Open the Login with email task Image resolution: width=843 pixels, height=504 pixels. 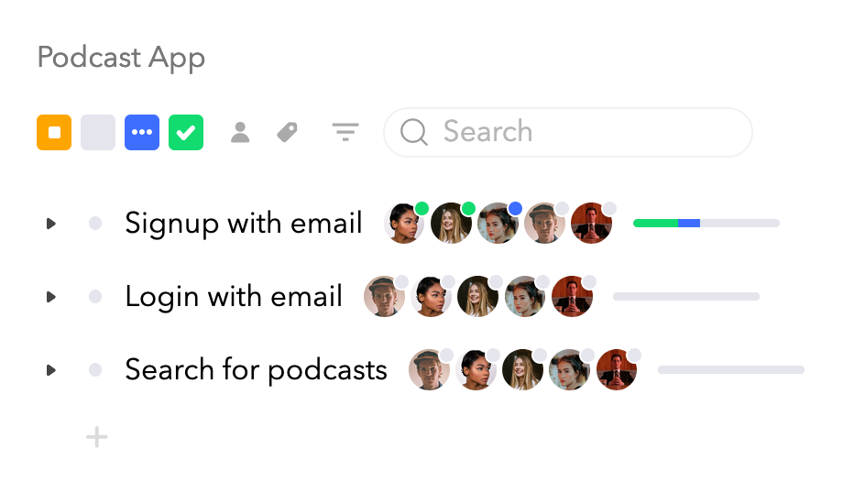[x=234, y=296]
